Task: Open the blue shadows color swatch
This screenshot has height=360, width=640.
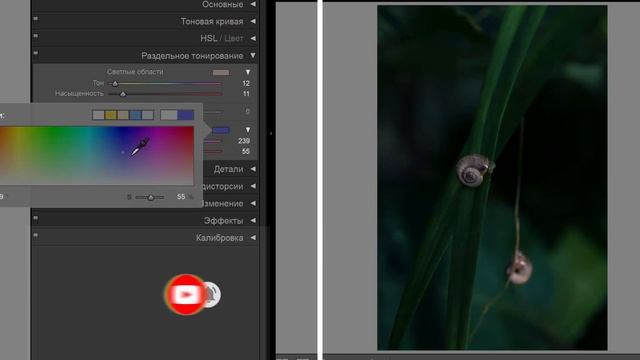Action: coord(221,130)
